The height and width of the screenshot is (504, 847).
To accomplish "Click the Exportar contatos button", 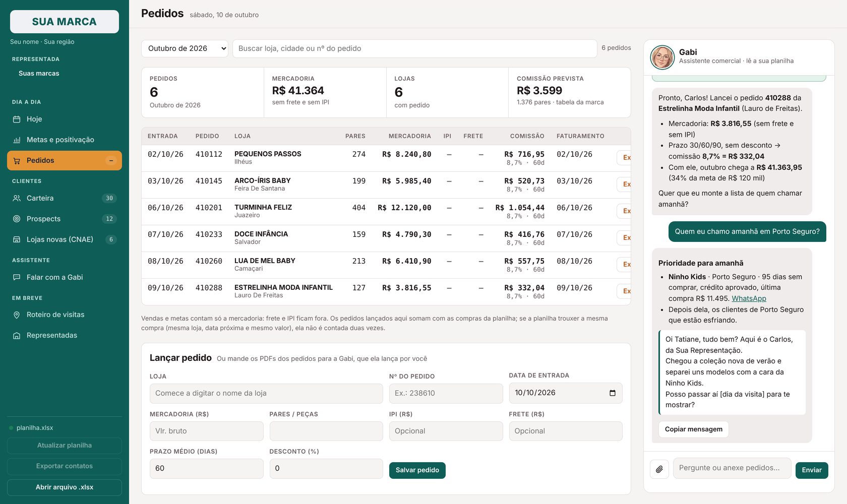I will click(65, 466).
